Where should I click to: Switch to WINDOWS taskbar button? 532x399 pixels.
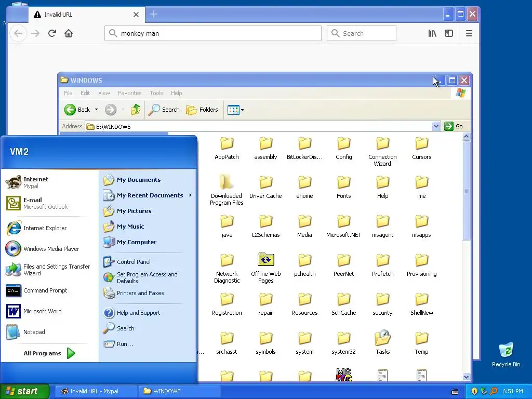point(179,391)
